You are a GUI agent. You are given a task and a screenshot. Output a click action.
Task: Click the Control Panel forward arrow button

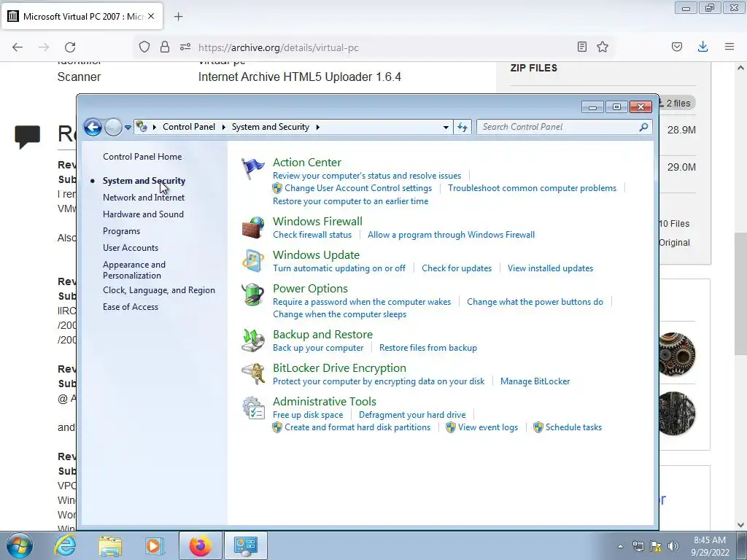pos(113,127)
